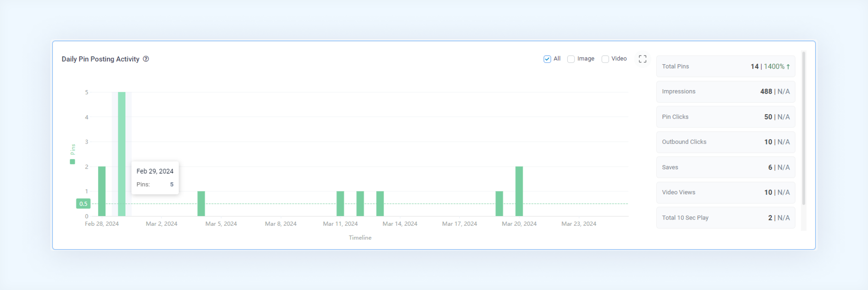Choose the Outbound Clicks metric card

725,142
